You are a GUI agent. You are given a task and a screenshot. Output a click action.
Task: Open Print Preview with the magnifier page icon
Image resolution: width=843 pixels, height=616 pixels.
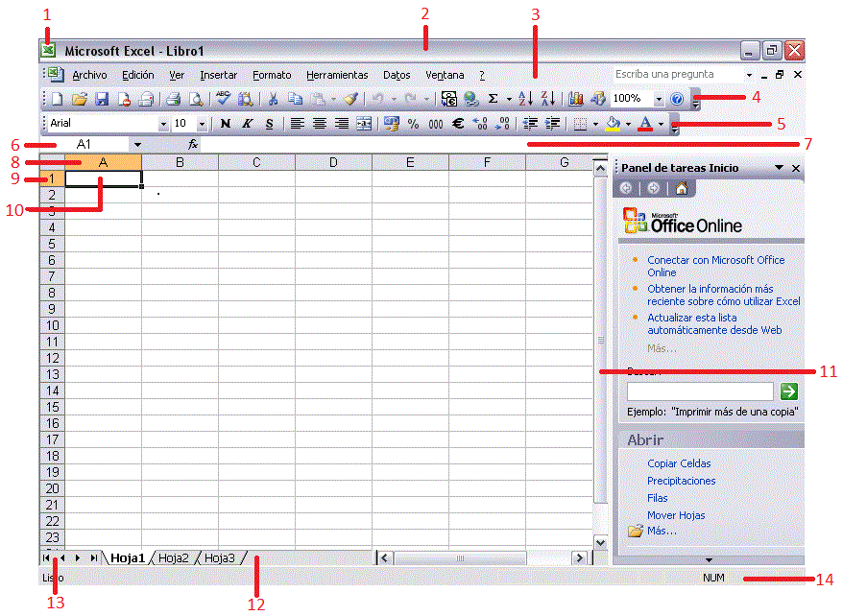[196, 99]
